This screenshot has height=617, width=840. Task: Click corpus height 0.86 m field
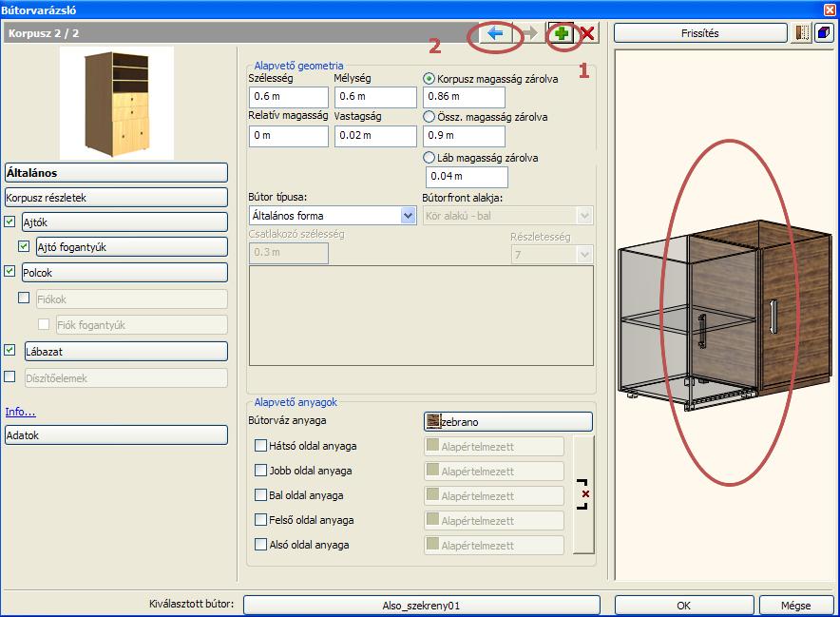[464, 96]
